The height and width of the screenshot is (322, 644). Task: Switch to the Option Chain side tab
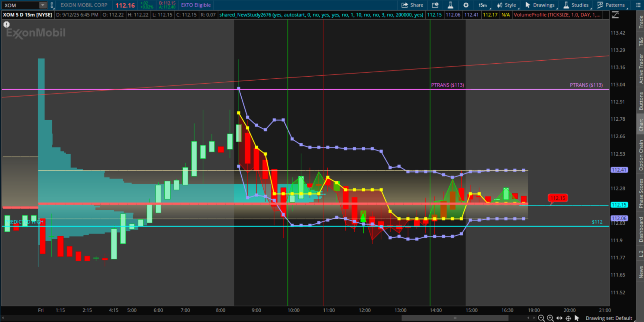(x=641, y=155)
